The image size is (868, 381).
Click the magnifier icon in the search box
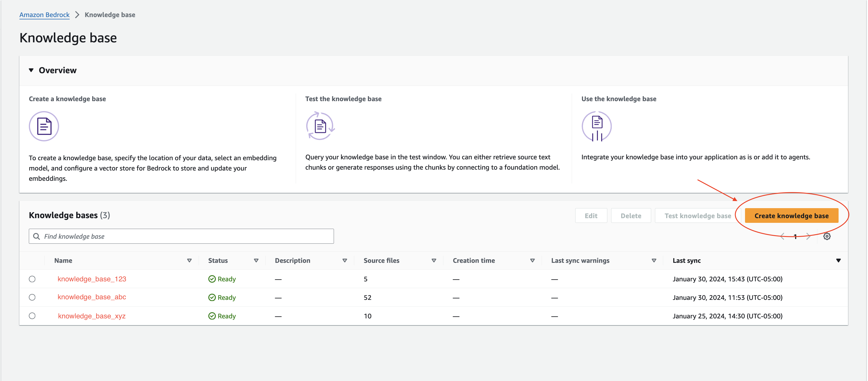[x=37, y=236]
